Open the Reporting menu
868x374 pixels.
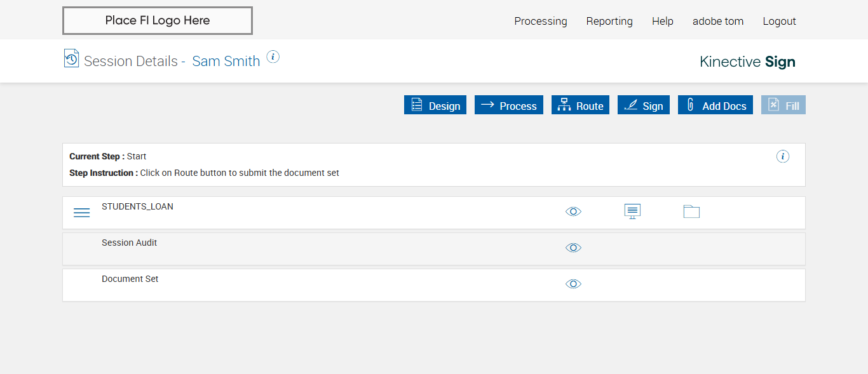[x=609, y=21]
